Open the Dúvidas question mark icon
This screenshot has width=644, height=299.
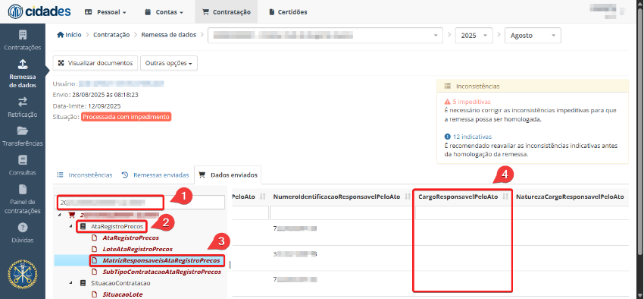tap(23, 228)
